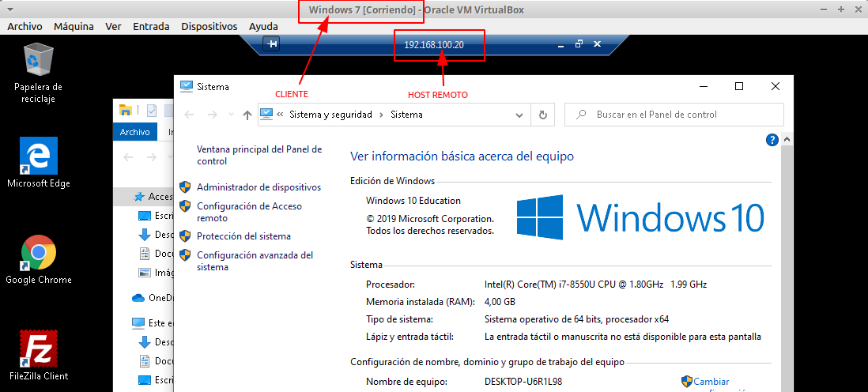
Task: Open Imágenes in the Explorer navigation pane
Action: [155, 273]
